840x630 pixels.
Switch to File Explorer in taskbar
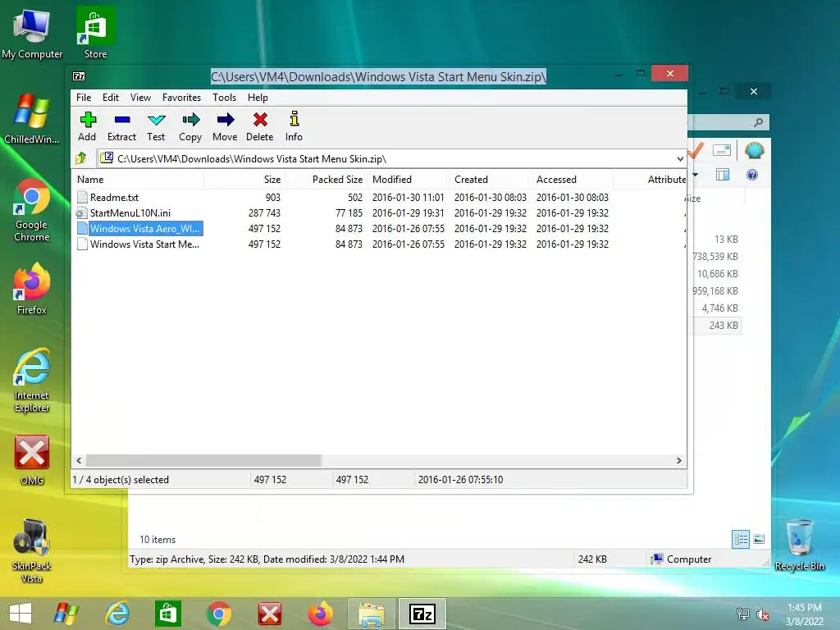(x=372, y=614)
